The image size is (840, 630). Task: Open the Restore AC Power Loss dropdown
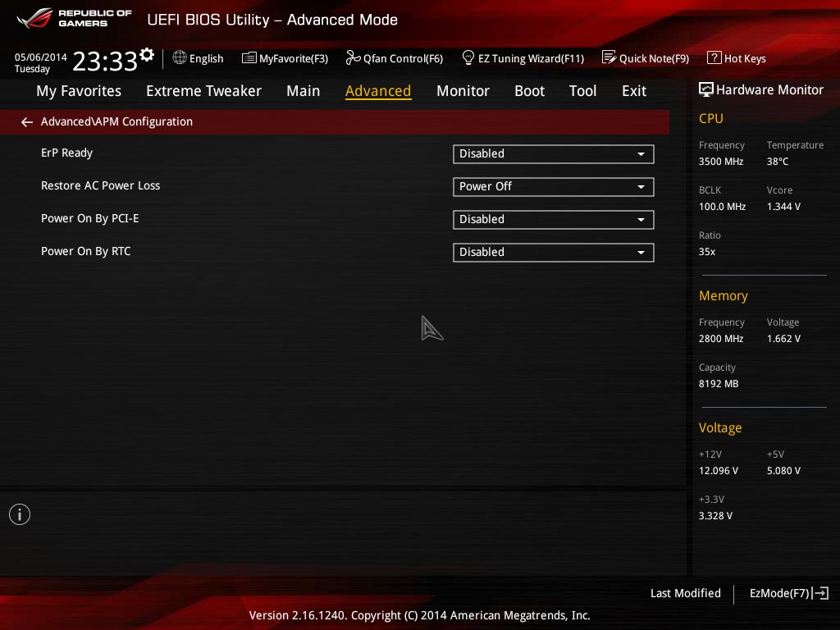(554, 186)
